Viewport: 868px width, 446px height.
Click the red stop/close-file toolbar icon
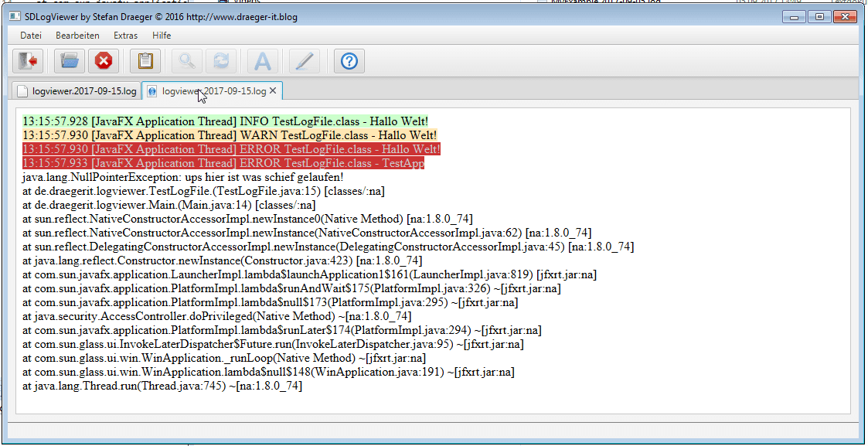coord(103,60)
